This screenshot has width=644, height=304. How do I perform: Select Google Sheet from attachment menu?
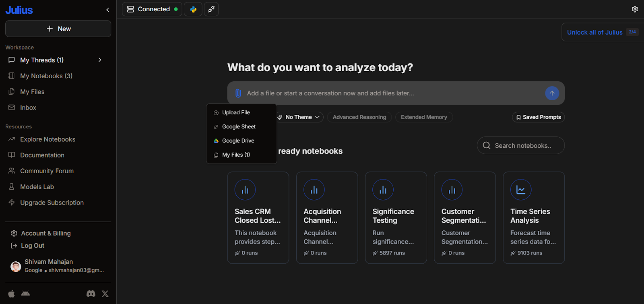[242, 127]
